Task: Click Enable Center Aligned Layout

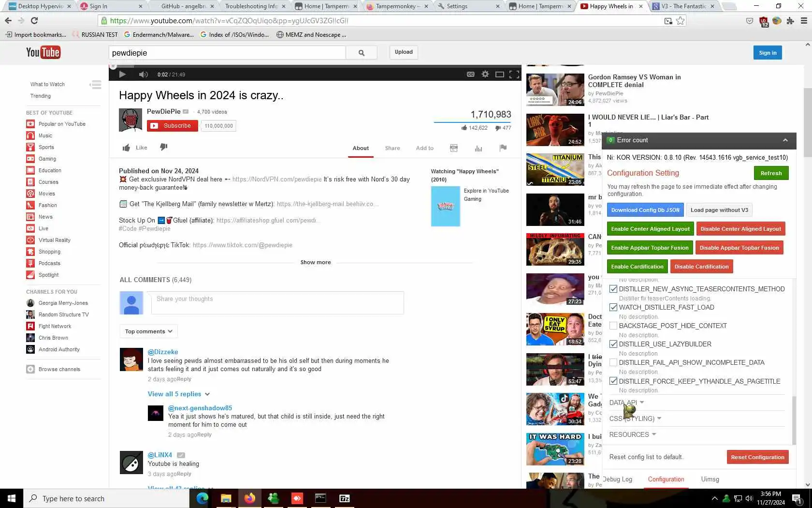Action: tap(651, 229)
